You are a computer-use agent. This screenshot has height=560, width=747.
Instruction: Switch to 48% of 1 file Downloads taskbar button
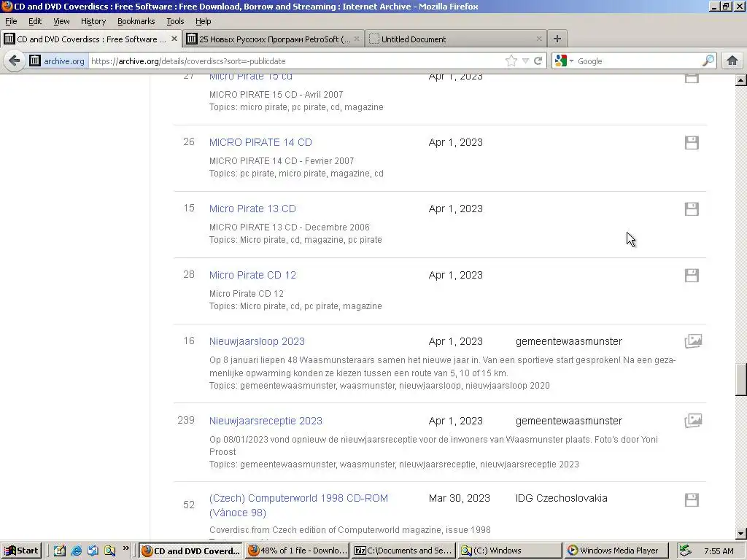tap(298, 551)
